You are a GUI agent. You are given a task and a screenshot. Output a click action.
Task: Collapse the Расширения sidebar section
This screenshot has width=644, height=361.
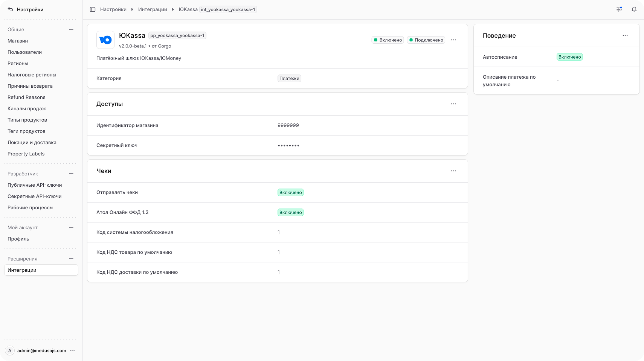tap(71, 259)
